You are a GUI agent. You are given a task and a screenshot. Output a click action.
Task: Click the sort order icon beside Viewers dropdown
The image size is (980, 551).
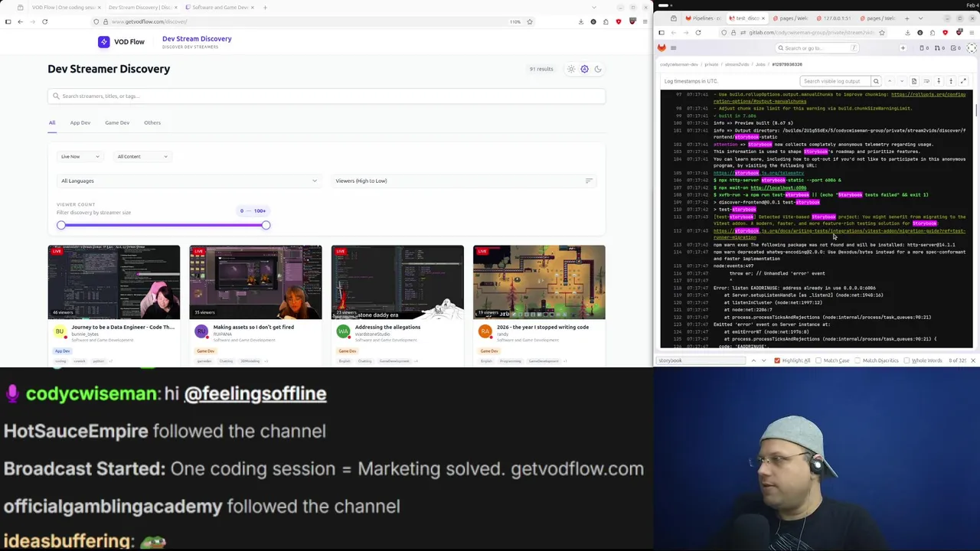589,181
